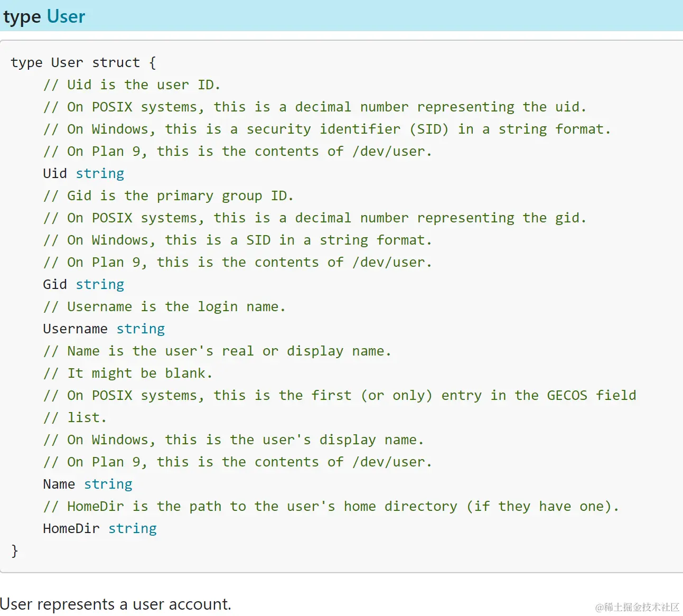Click the 'It might be blank' comment
The height and width of the screenshot is (616, 683).
[128, 373]
